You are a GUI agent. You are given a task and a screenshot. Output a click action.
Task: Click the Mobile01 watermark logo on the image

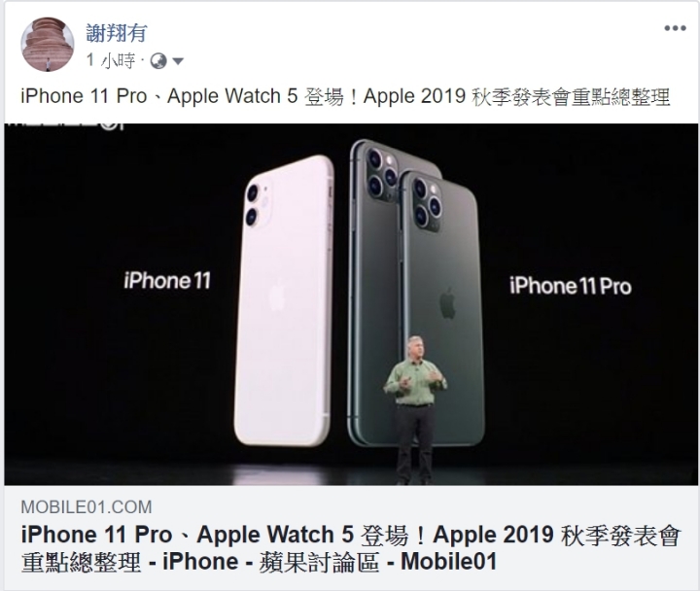click(63, 125)
